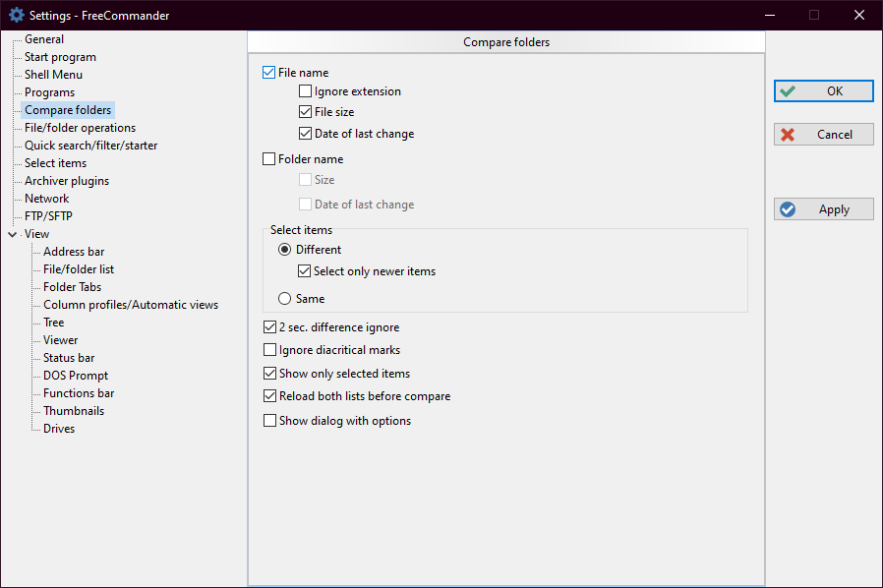Open the General settings page

click(x=44, y=39)
